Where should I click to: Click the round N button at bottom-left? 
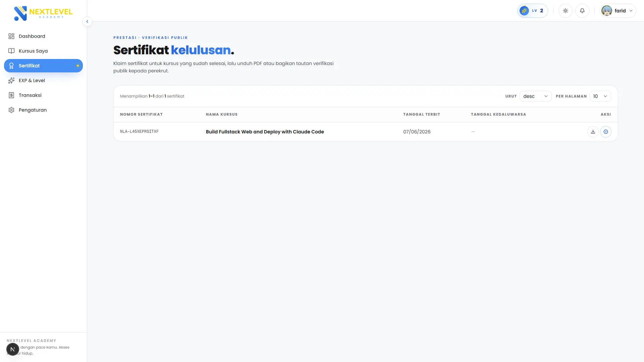point(13,349)
